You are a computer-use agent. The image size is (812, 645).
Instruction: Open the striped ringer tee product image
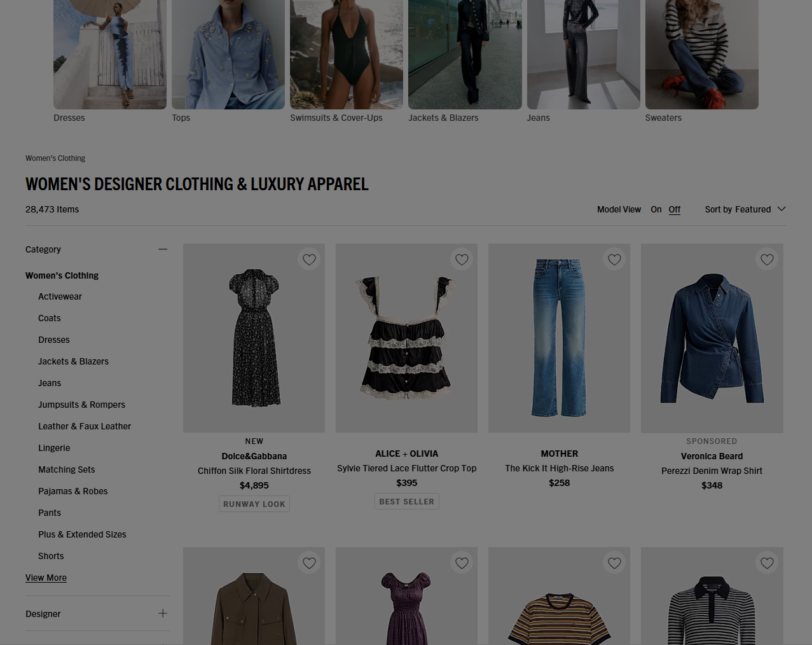pos(560,596)
